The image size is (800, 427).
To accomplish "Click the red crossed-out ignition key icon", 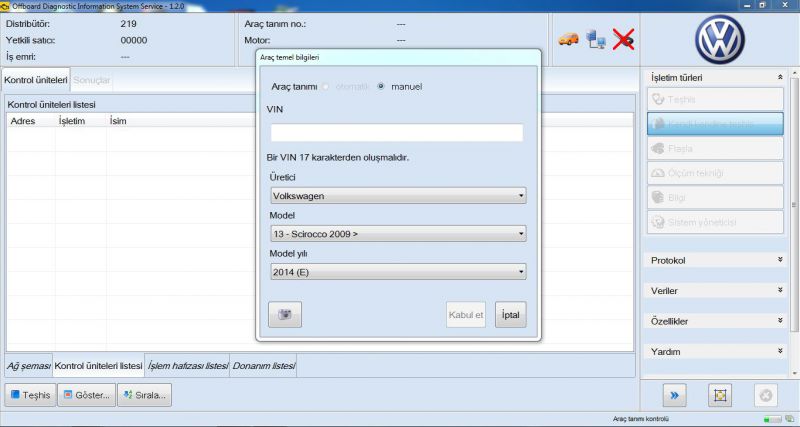I will point(623,39).
